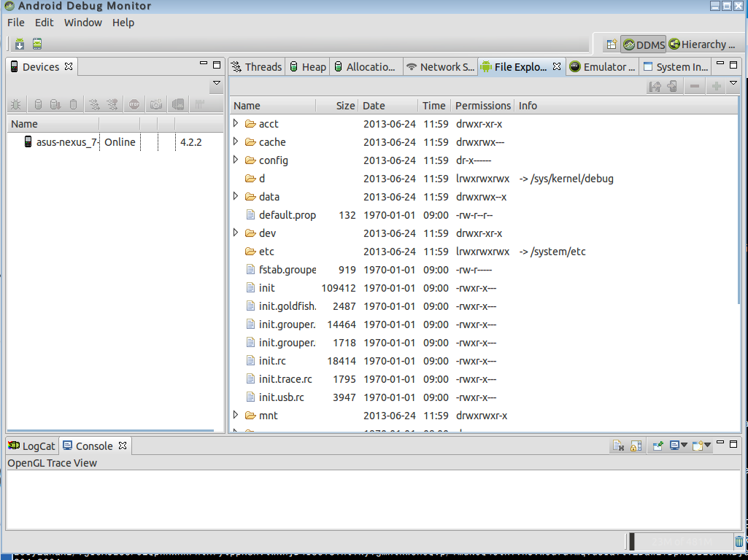The image size is (748, 560).
Task: Expand the cache folder
Action: 236,141
